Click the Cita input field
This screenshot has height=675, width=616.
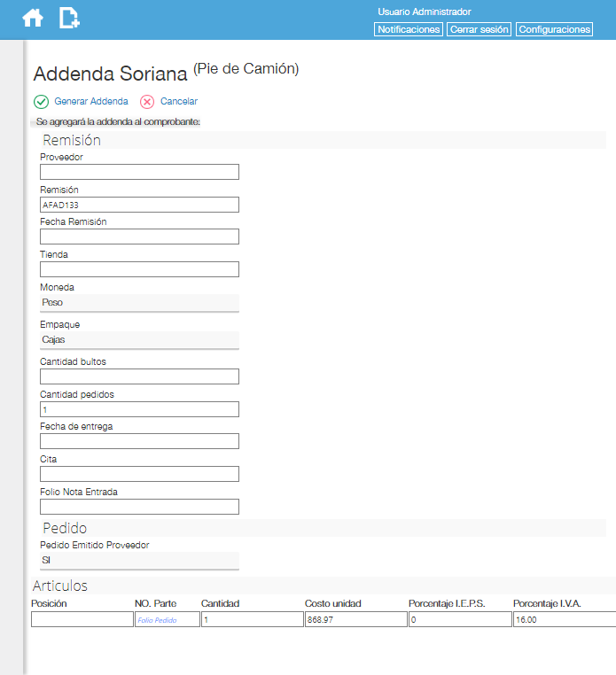[x=139, y=474]
